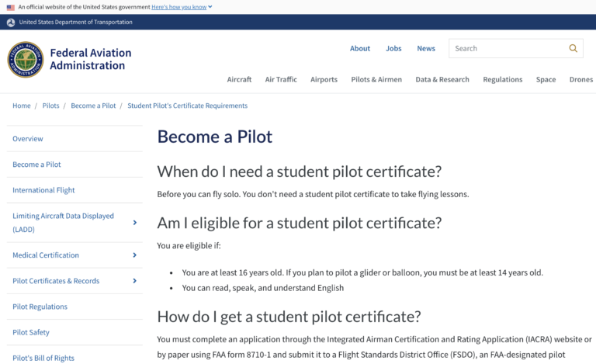
Task: Click the Department of Transportation logo icon
Action: 11,23
